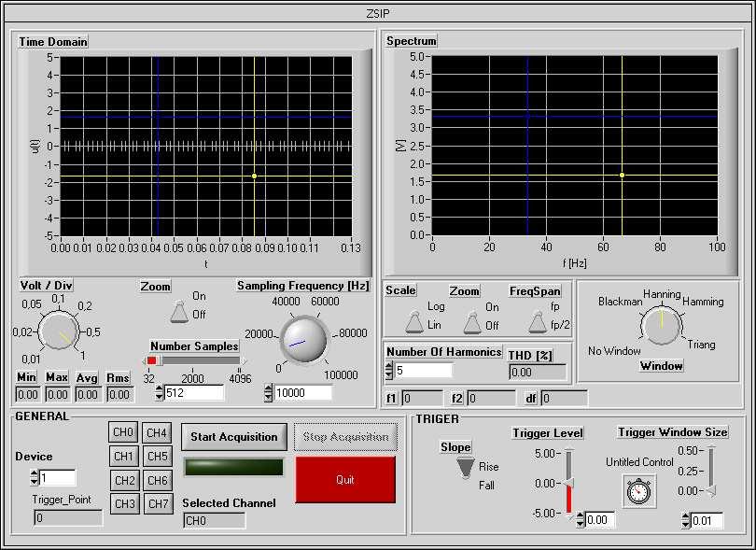Click the yellow cursor point in Time Domain graph
The image size is (756, 550).
click(x=254, y=176)
